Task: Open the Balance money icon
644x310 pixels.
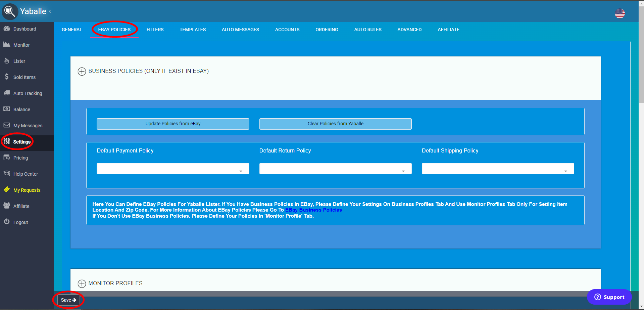Action: tap(7, 109)
